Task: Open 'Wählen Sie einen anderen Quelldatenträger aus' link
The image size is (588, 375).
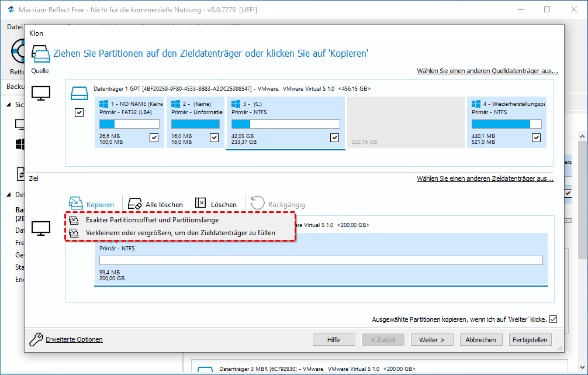Action: 487,71
